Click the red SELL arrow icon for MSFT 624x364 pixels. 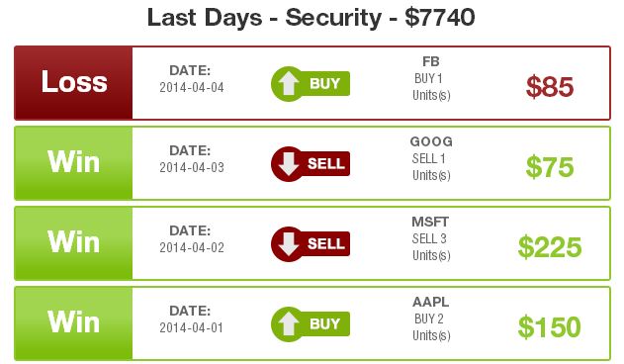311,243
